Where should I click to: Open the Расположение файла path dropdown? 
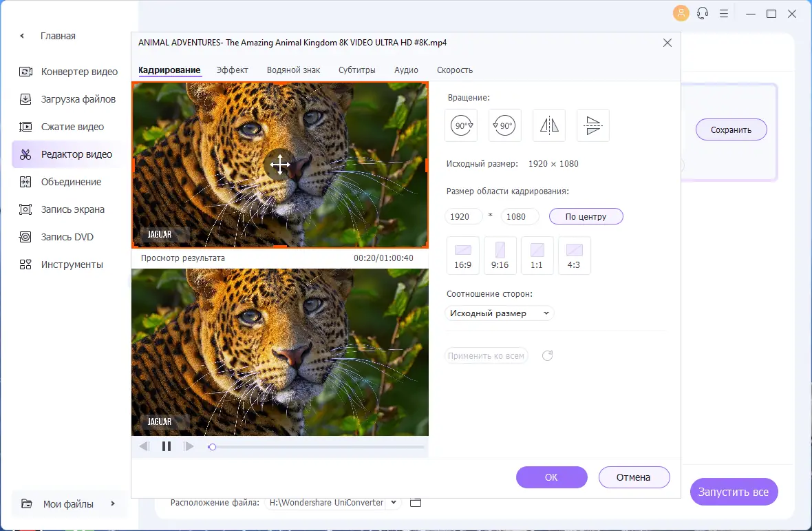tap(394, 503)
